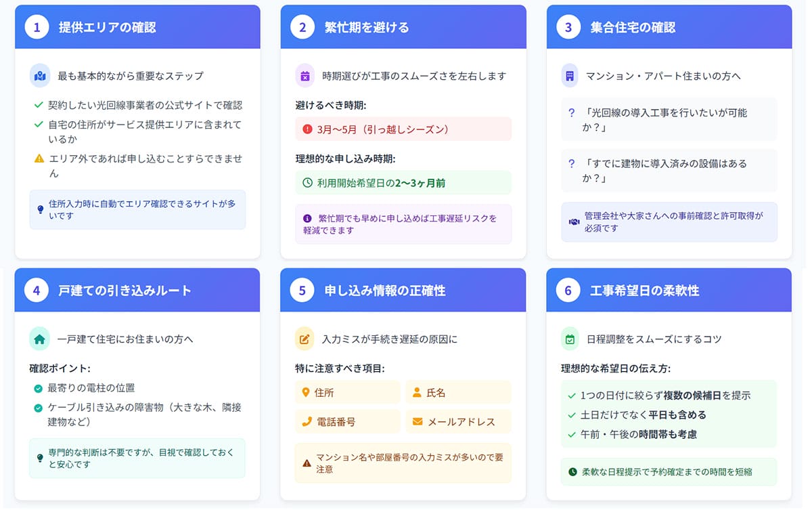The image size is (812, 510).
Task: Click the check circle beside ケーブル引き込みの障害物
Action: point(39,408)
